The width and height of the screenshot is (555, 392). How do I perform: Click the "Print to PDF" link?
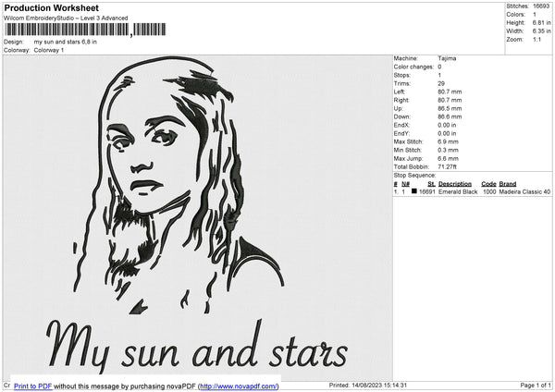tap(33, 386)
